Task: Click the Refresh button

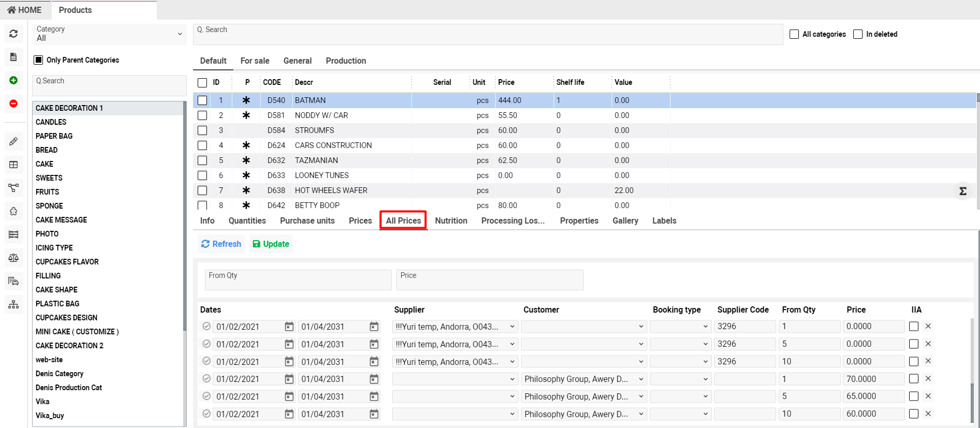Action: 221,244
